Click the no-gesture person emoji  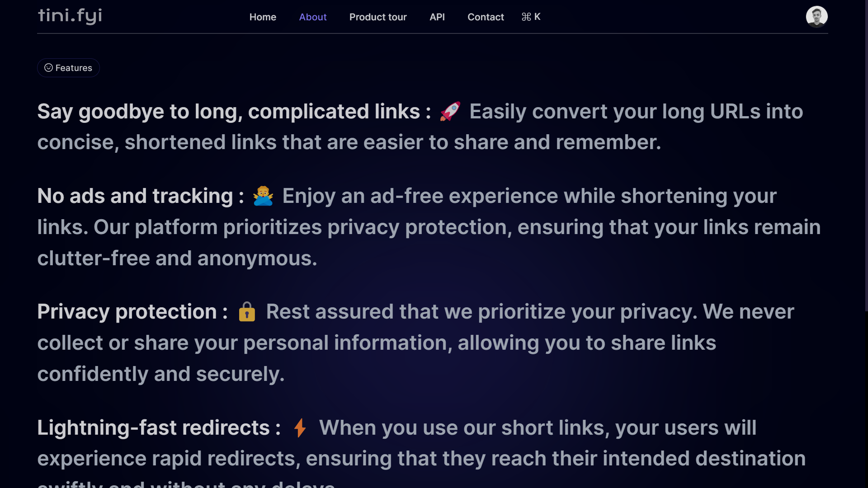click(263, 196)
